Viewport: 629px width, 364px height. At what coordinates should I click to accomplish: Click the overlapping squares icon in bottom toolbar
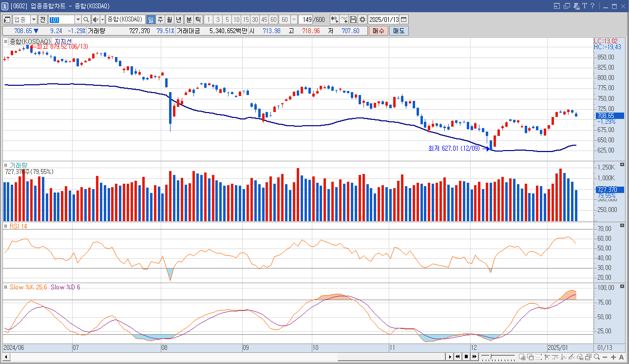(530, 357)
